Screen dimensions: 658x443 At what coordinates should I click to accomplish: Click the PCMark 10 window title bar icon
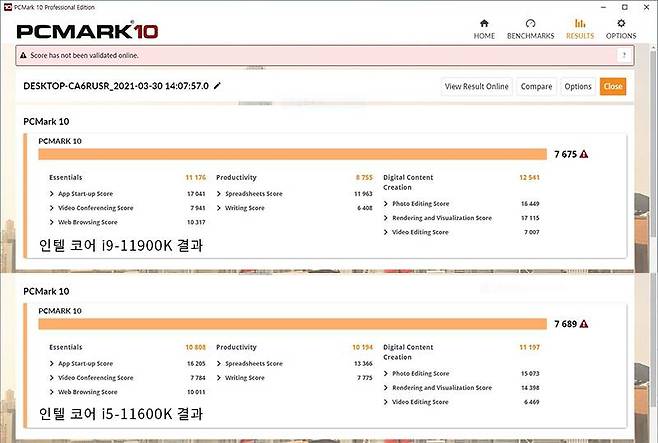pos(8,7)
